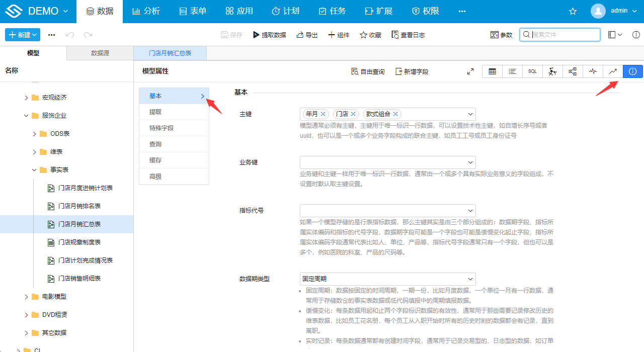Expand the model panel to fullscreen
The height and width of the screenshot is (352, 644).
tap(470, 72)
